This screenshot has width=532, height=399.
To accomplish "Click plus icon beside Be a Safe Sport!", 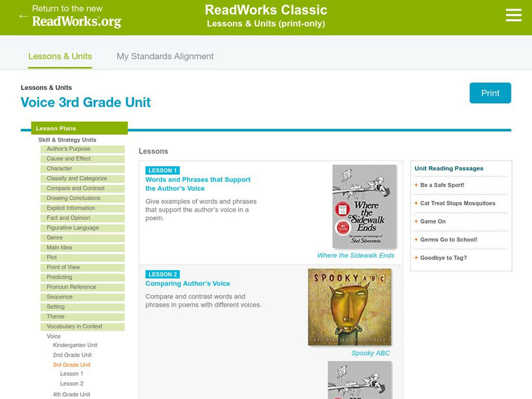I will pyautogui.click(x=416, y=185).
